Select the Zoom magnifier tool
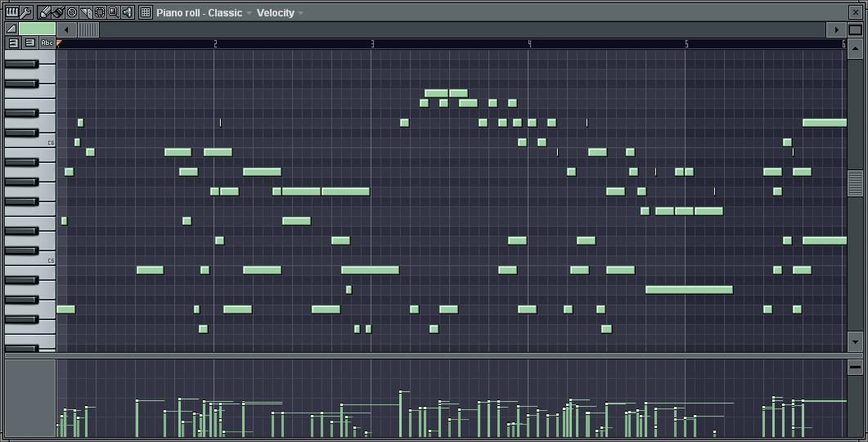The height and width of the screenshot is (442, 868). click(114, 12)
